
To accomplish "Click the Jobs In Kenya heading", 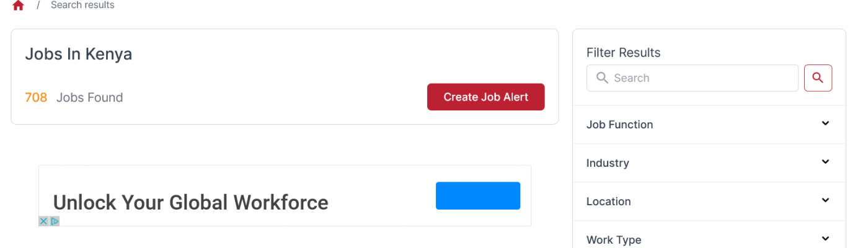I will (78, 55).
